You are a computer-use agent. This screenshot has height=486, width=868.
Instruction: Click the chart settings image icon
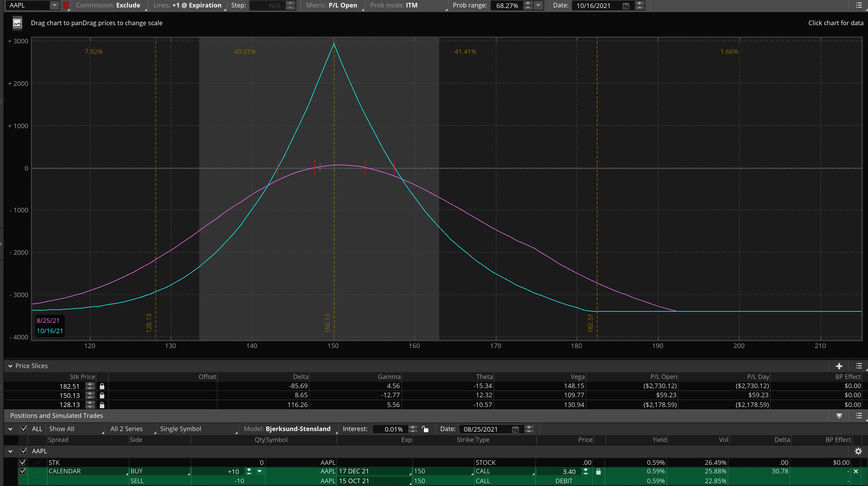pyautogui.click(x=17, y=23)
